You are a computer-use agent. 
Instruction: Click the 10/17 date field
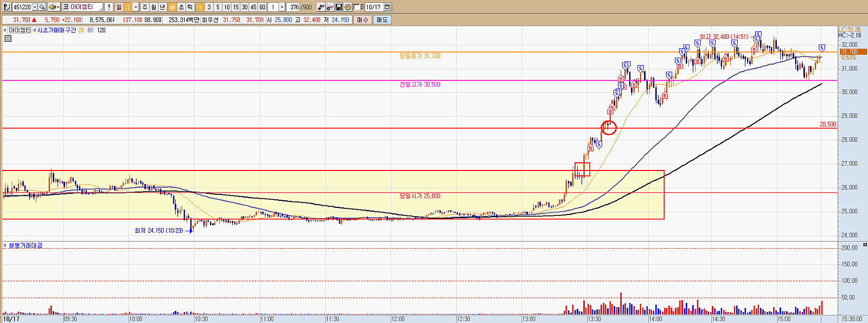tap(374, 7)
